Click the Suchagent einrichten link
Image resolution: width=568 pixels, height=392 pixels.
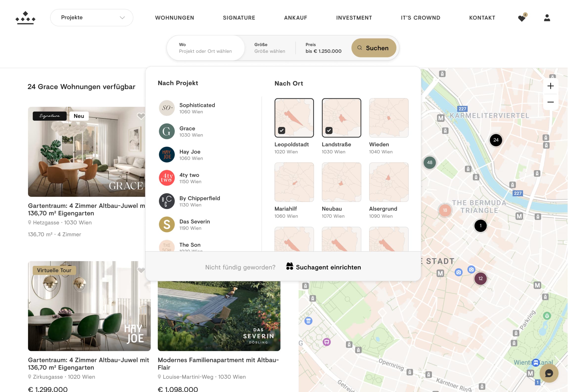tap(324, 267)
